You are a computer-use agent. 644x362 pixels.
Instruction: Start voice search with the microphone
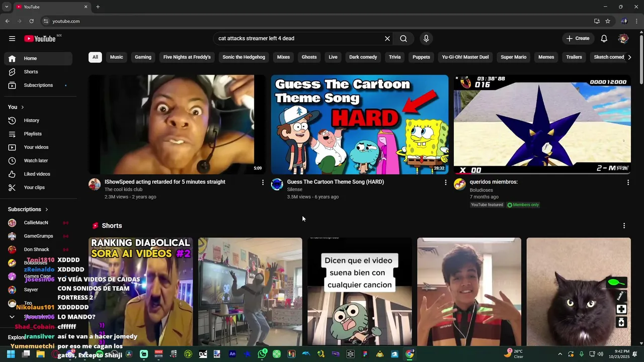[426, 39]
